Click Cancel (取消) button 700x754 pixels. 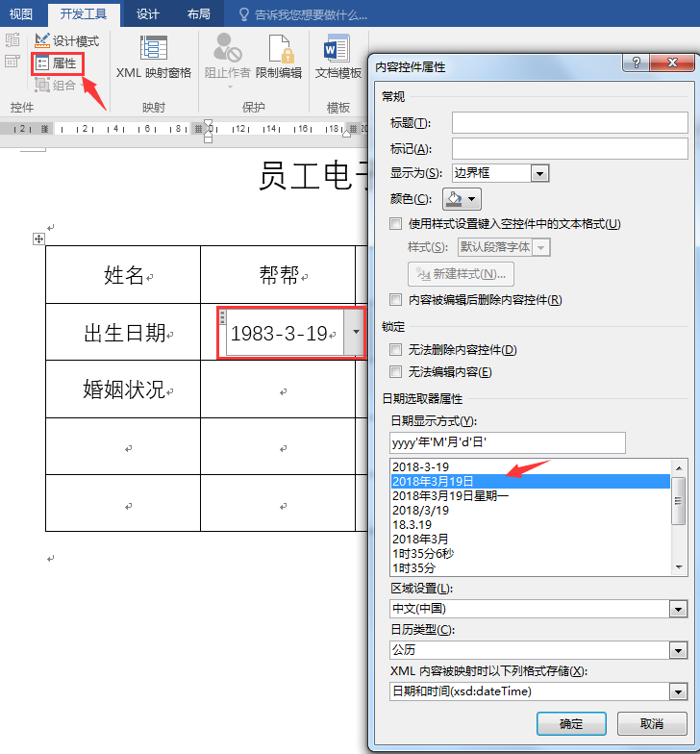652,723
